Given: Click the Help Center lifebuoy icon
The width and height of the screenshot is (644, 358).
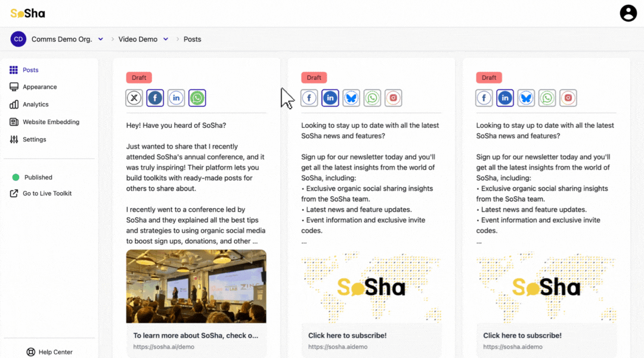Looking at the screenshot, I should pyautogui.click(x=31, y=352).
